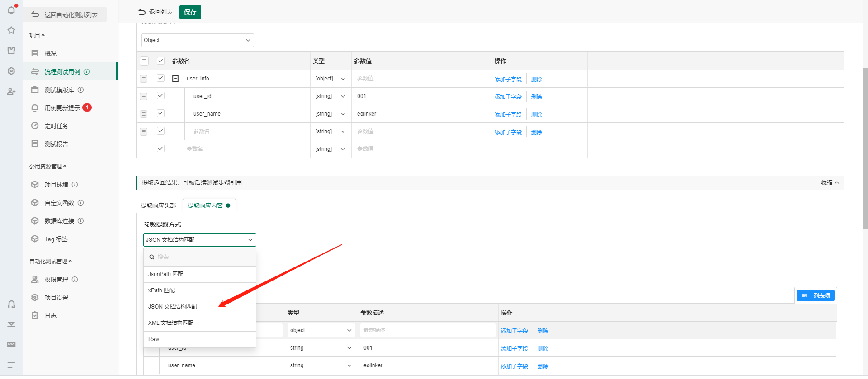Click info icon next to 权限管理
Screen dimensions: 868x379
75,280
